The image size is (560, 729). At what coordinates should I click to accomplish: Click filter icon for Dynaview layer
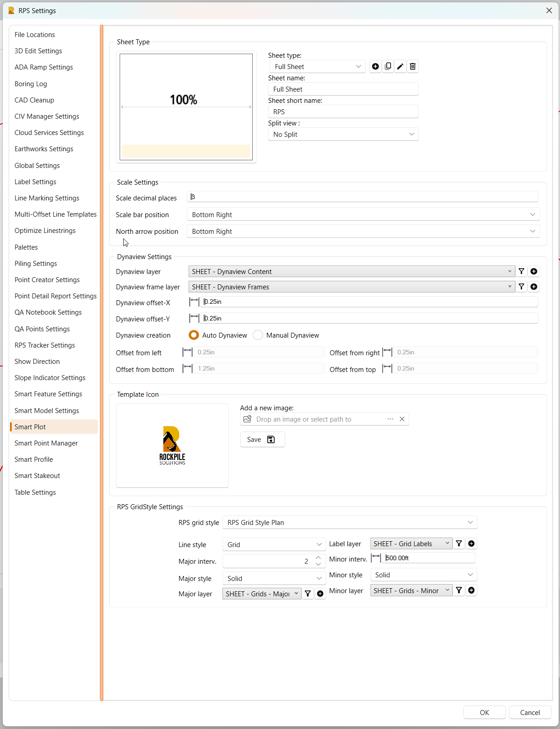tap(521, 271)
